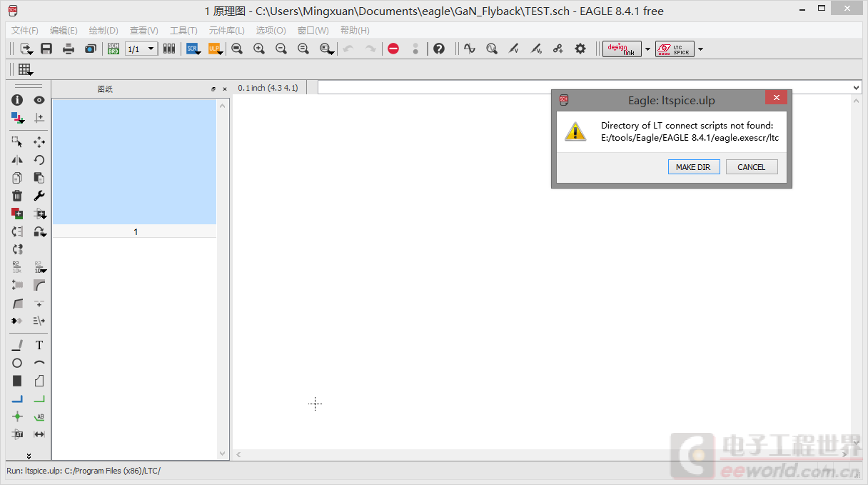Screen dimensions: 868x485
Task: Select the Mirror tool
Action: tap(17, 160)
